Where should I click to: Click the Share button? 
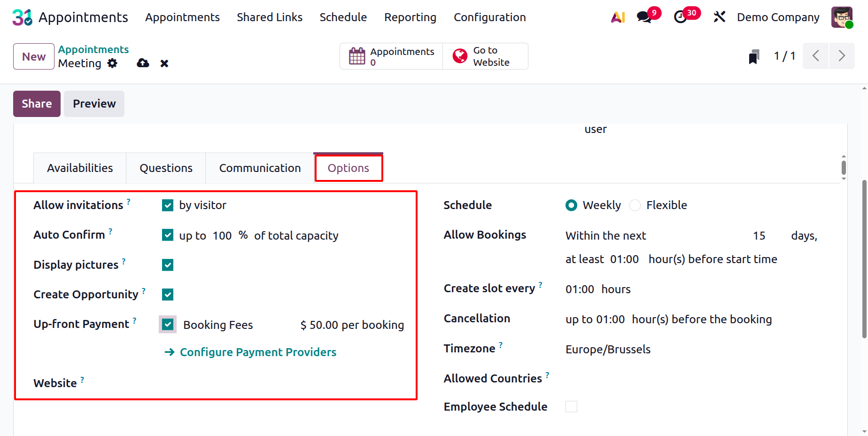pyautogui.click(x=37, y=104)
